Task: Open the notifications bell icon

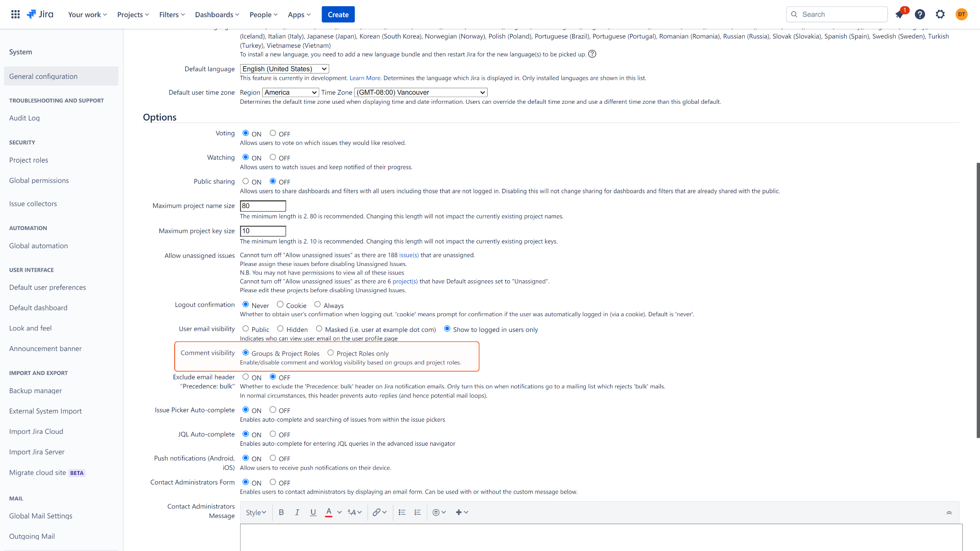Action: [x=899, y=14]
